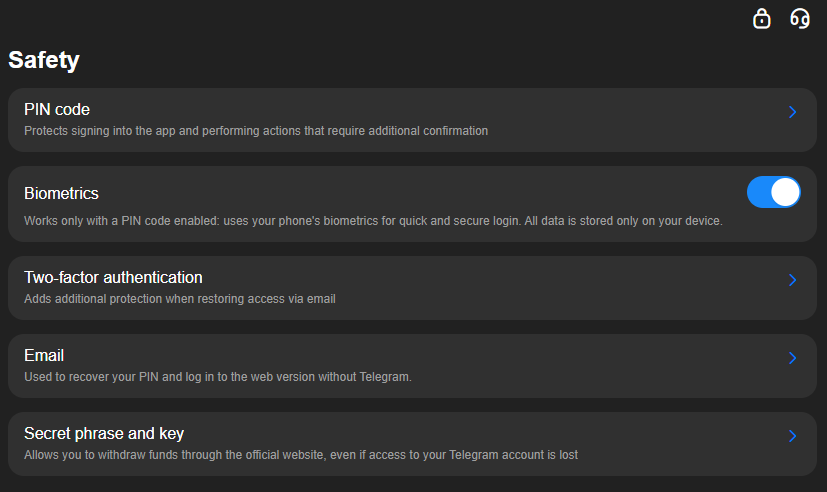Select Secret phrase and key title

pyautogui.click(x=104, y=433)
